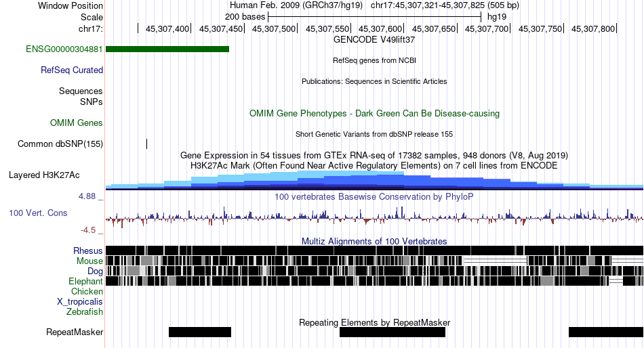Click the H3K27Ac Mark ENCODE title

374,166
